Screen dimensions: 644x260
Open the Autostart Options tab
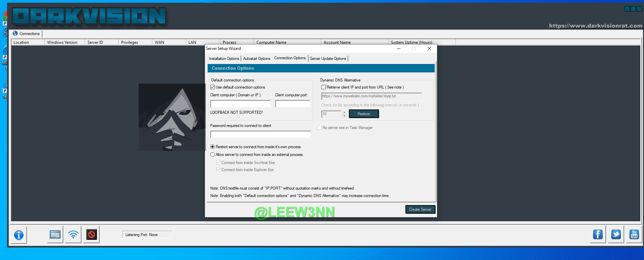pos(257,59)
